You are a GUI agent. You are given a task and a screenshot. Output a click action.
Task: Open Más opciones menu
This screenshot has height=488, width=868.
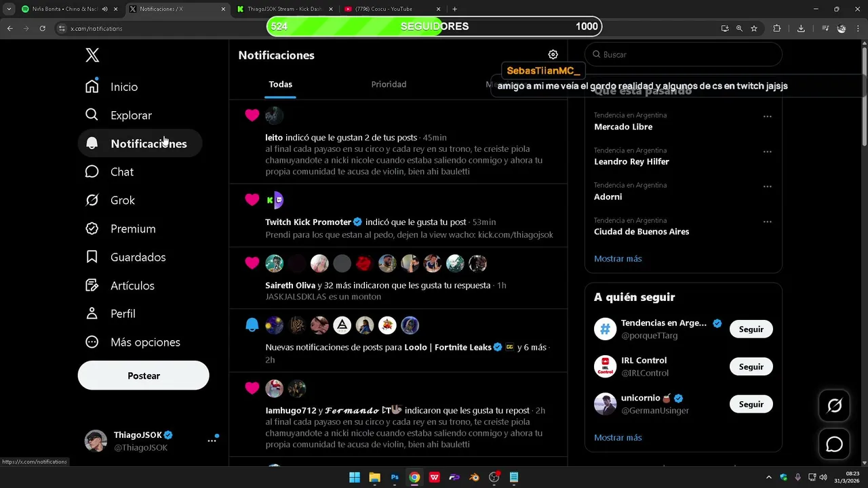(133, 342)
